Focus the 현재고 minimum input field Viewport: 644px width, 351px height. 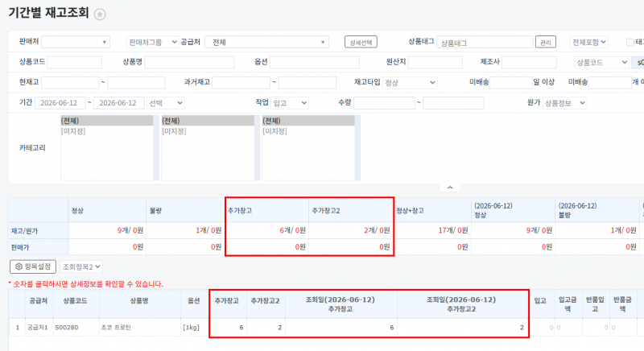[70, 82]
